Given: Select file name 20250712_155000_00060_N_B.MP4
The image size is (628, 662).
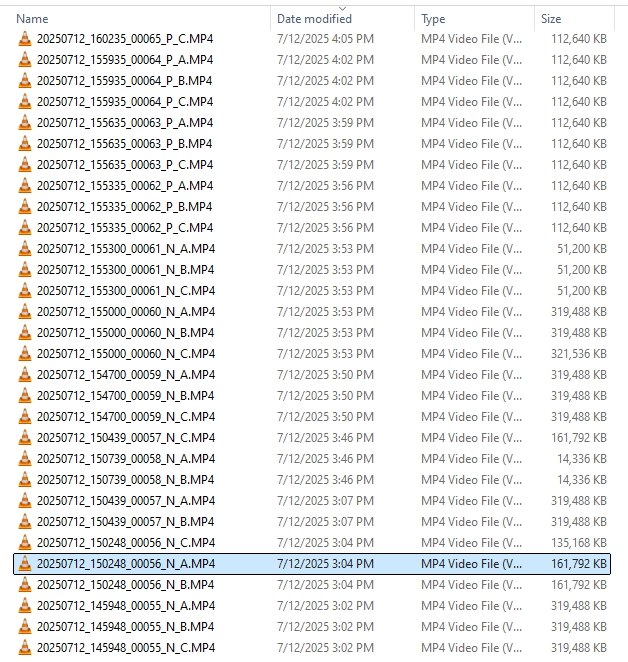Looking at the screenshot, I should click(125, 333).
